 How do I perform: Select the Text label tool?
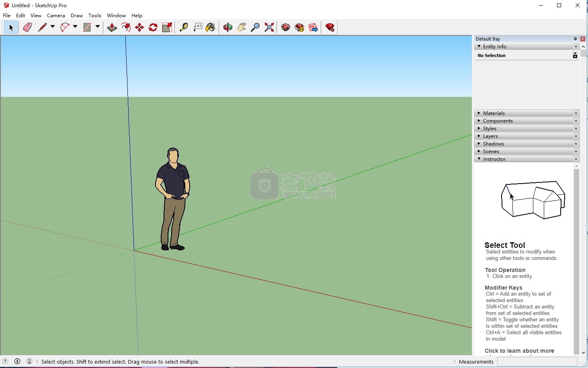pyautogui.click(x=197, y=27)
